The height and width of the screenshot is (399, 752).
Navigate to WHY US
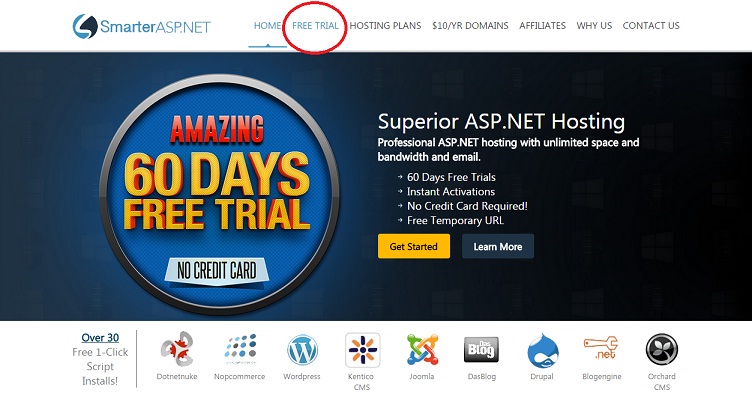click(x=594, y=25)
